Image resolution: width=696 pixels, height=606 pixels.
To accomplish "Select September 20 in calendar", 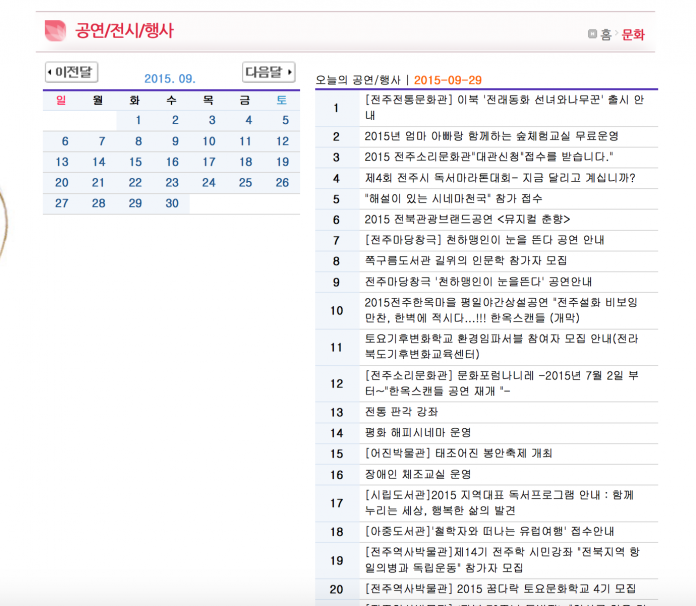I will pyautogui.click(x=62, y=182).
